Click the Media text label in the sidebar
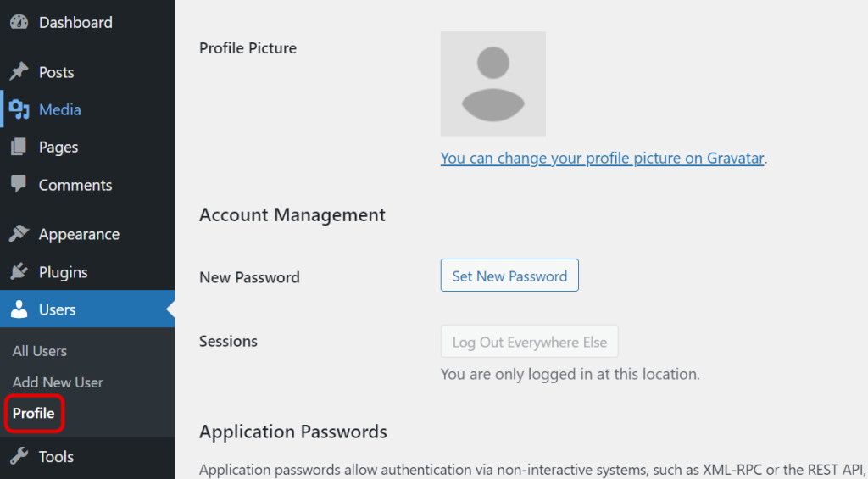Image resolution: width=868 pixels, height=479 pixels. click(x=60, y=110)
